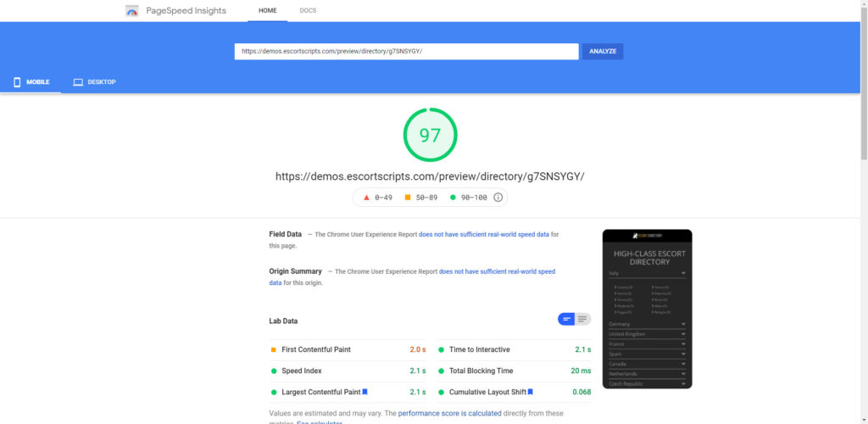Focus the URL input field
This screenshot has width=868, height=424.
(406, 52)
